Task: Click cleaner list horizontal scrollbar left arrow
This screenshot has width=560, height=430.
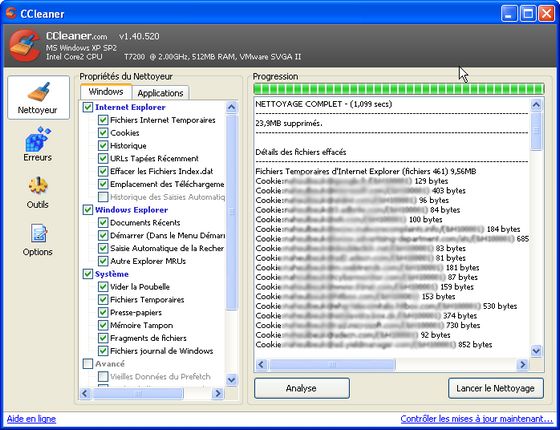Action: point(85,394)
